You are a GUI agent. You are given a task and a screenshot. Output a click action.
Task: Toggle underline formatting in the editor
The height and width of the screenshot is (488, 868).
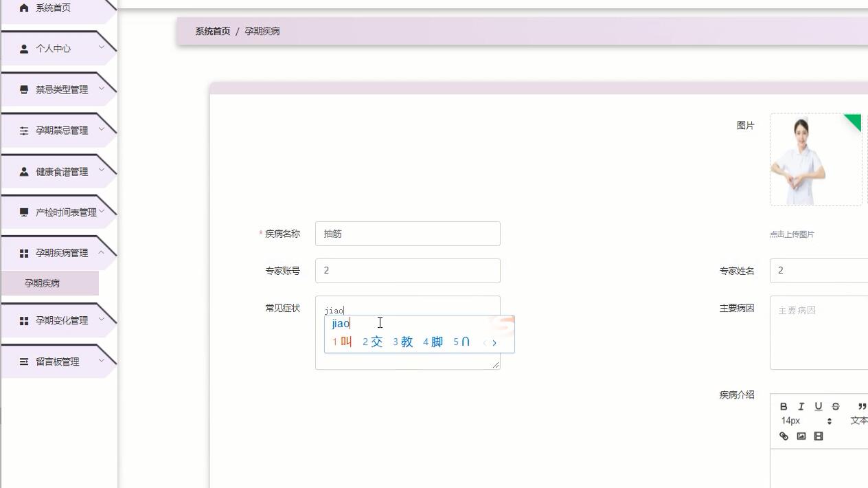pyautogui.click(x=818, y=406)
